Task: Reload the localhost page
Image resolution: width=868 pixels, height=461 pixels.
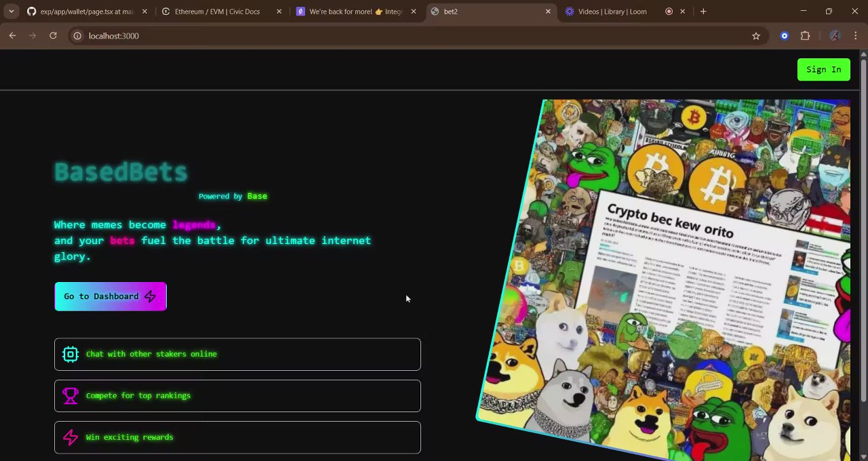Action: point(53,36)
